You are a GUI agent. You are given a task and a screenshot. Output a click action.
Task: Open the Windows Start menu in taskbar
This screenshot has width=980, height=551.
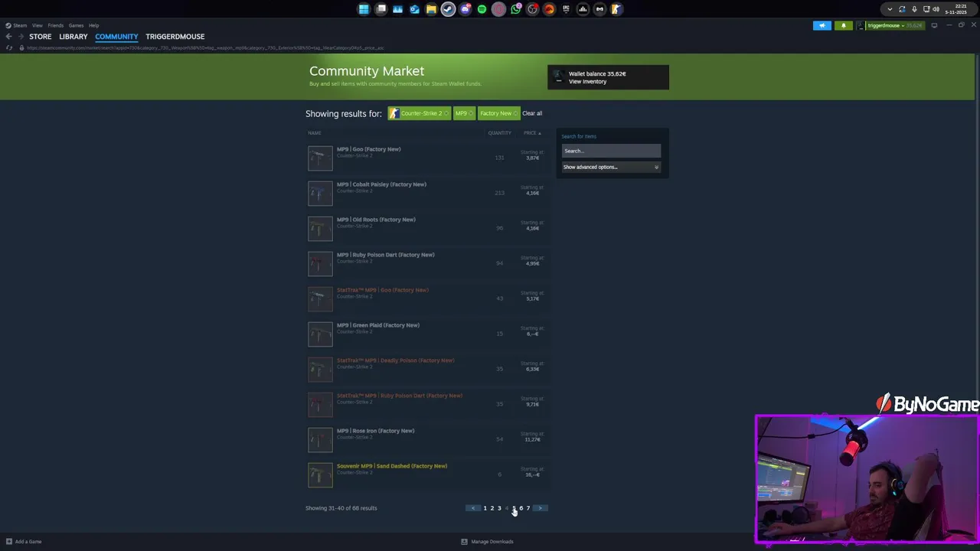(364, 9)
